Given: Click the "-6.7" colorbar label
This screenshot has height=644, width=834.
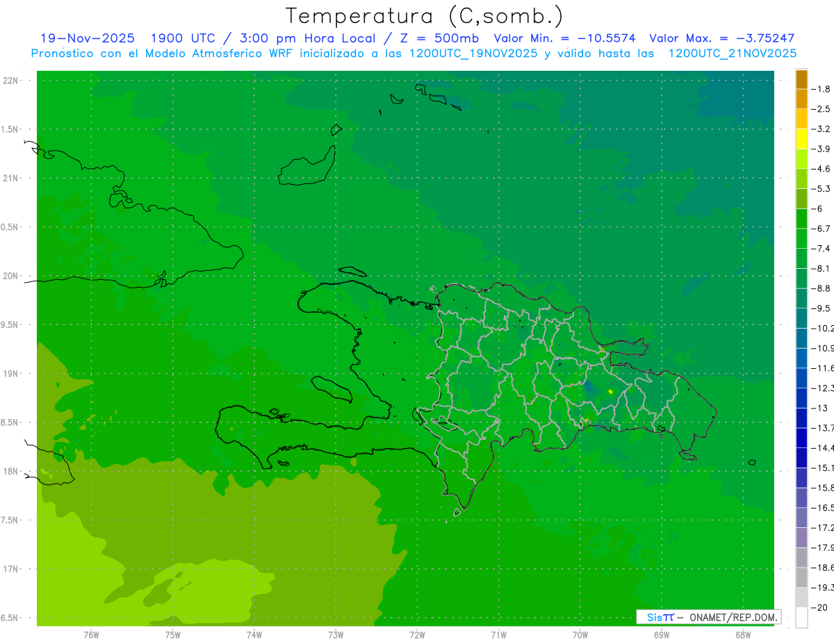Looking at the screenshot, I should click(x=821, y=229).
